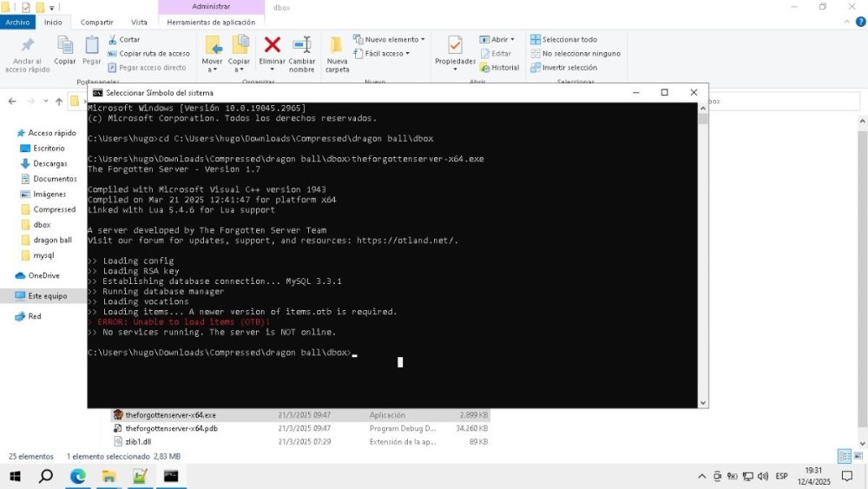Viewport: 868px width, 489px height.
Task: Pin folder with Anclar al acceso rápido
Action: (x=27, y=46)
